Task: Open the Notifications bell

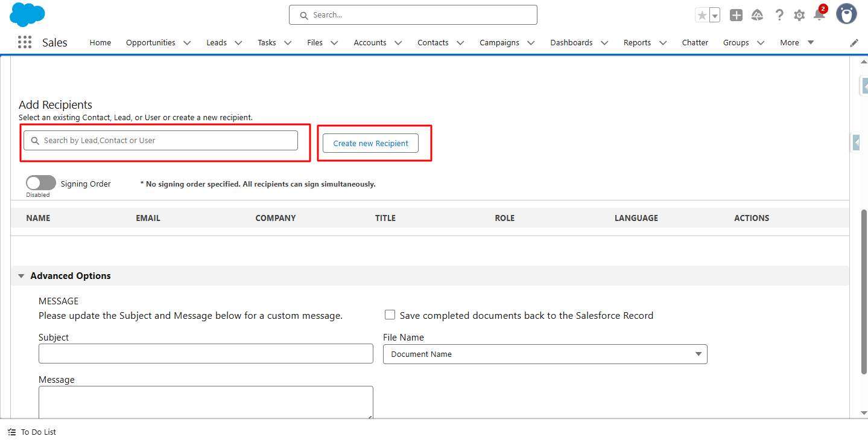Action: tap(819, 15)
